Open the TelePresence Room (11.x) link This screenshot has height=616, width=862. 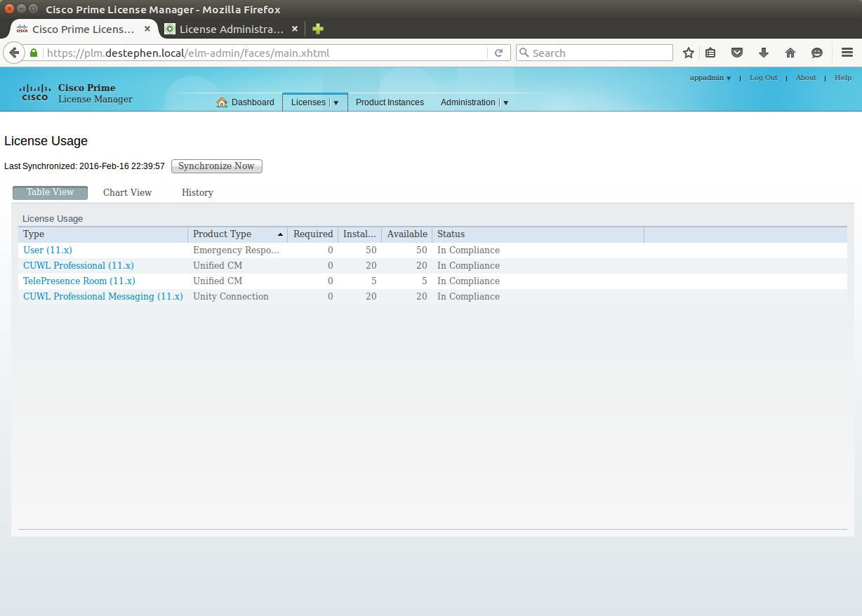tap(79, 281)
